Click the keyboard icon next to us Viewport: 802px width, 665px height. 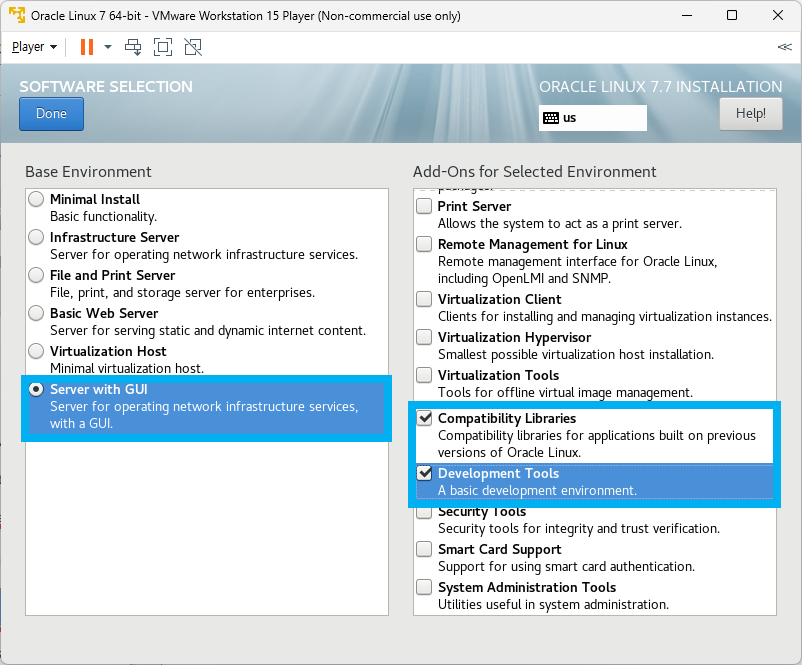(551, 118)
